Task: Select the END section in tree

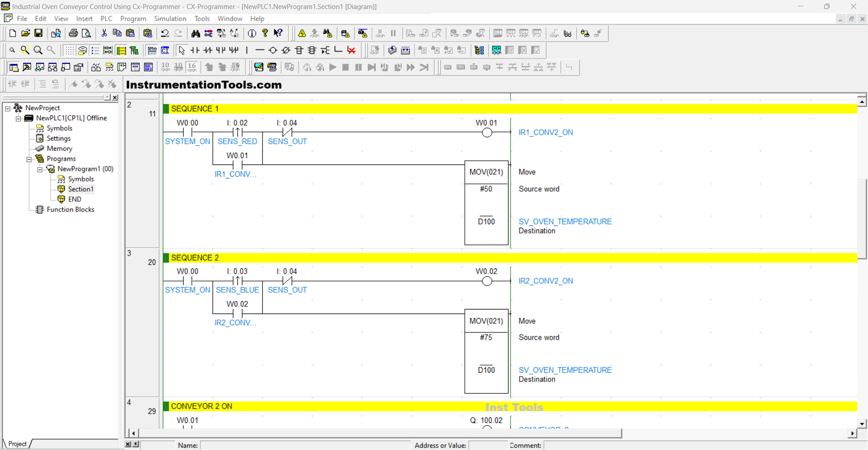Action: point(75,199)
